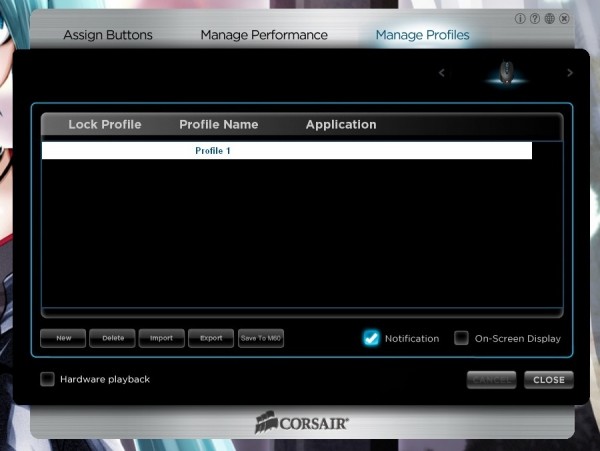This screenshot has height=451, width=600.
Task: Click the help question mark icon
Action: point(535,19)
